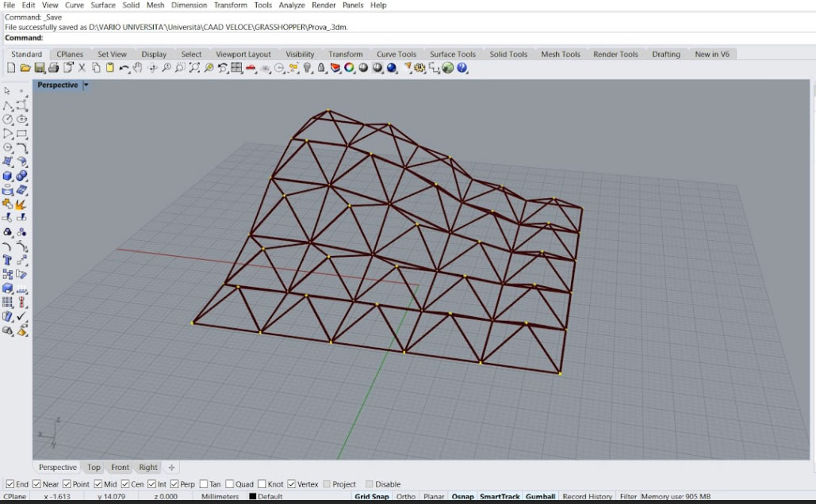Click the Undo arrow icon
Screen dimensions: 816x504
tap(124, 68)
